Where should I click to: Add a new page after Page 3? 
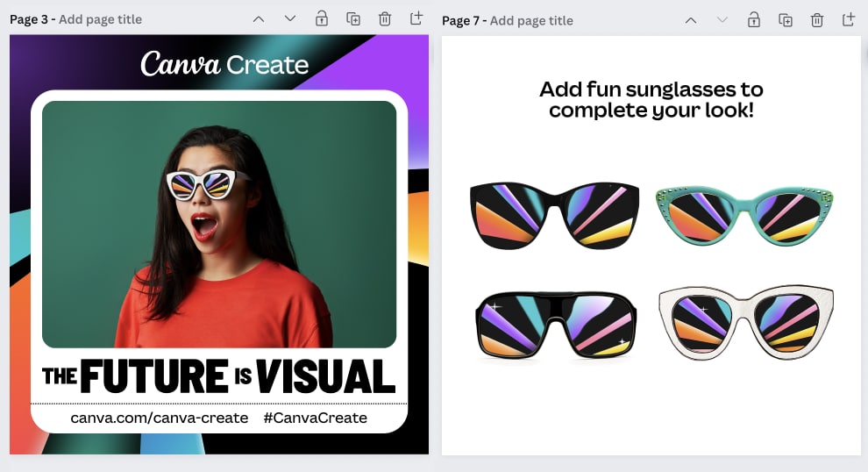(416, 18)
